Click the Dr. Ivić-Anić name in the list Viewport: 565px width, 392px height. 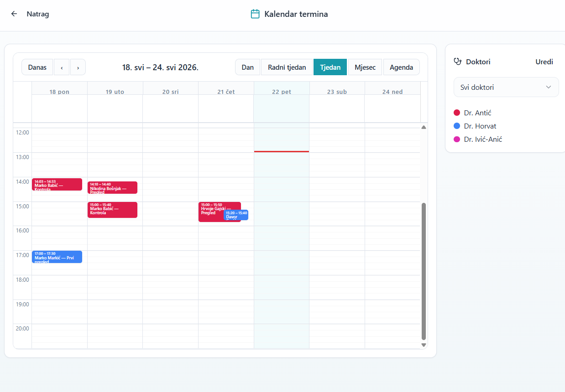pos(483,139)
